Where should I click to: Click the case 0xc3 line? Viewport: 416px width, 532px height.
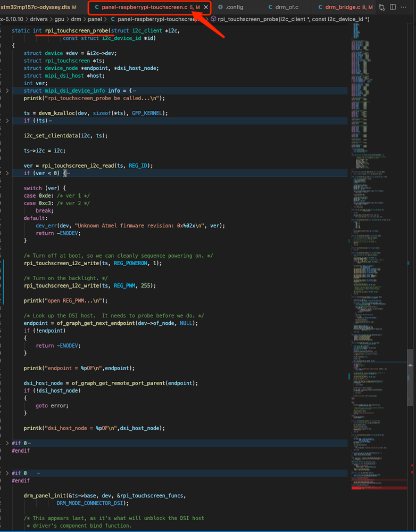(56, 203)
